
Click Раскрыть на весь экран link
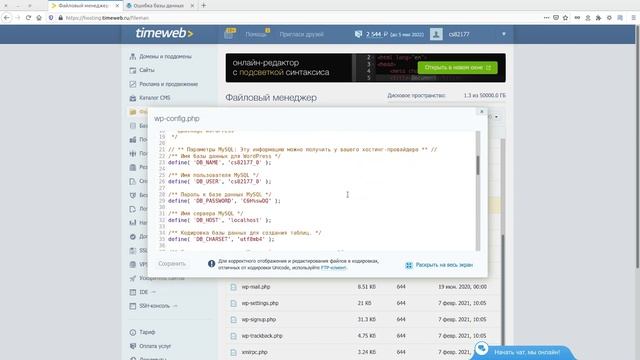click(x=444, y=265)
